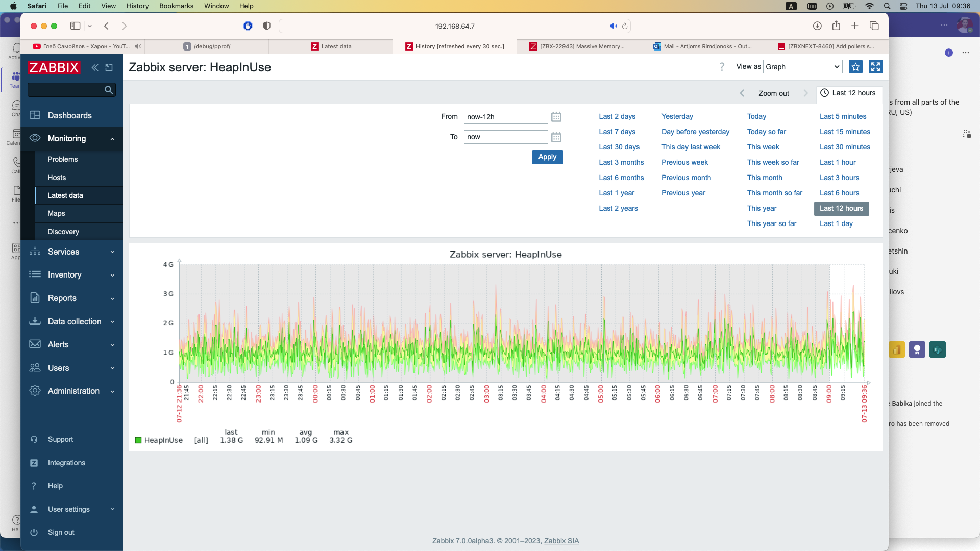Click the HeapInUse green legend swatch
980x551 pixels.
pyautogui.click(x=138, y=440)
